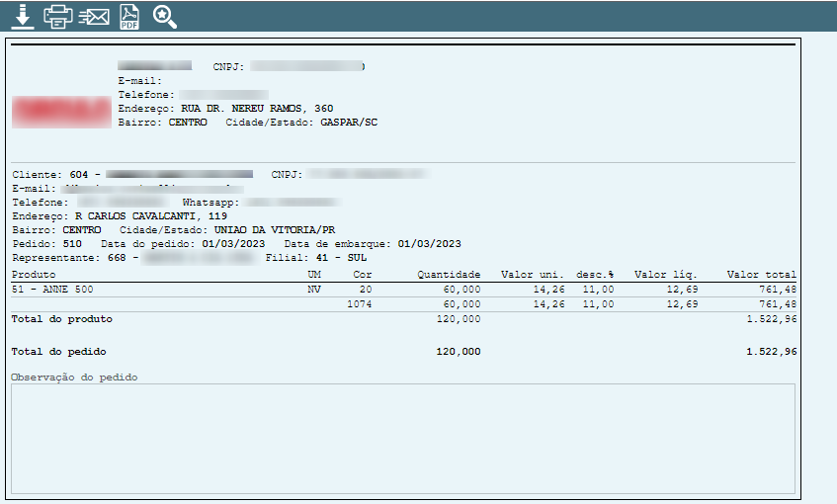Send the order by email via the envelope icon
This screenshot has height=504, width=837.
click(x=94, y=16)
